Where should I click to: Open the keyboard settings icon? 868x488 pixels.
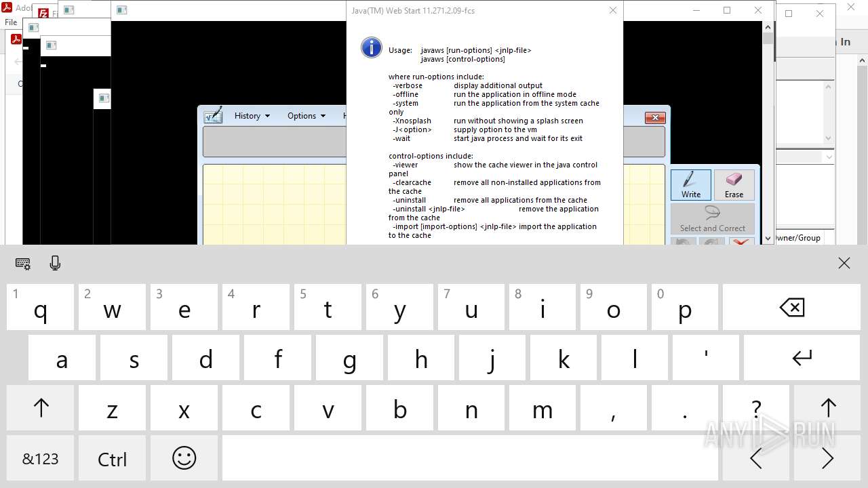point(22,264)
